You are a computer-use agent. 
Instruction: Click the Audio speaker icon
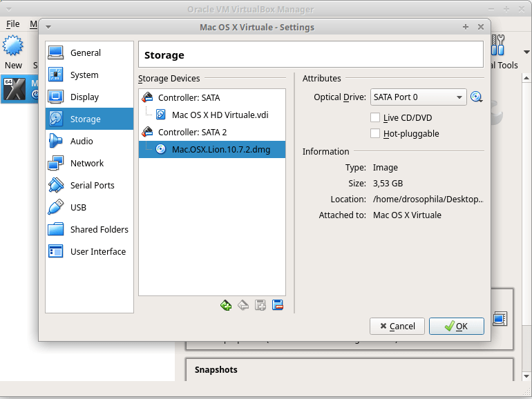pyautogui.click(x=56, y=141)
